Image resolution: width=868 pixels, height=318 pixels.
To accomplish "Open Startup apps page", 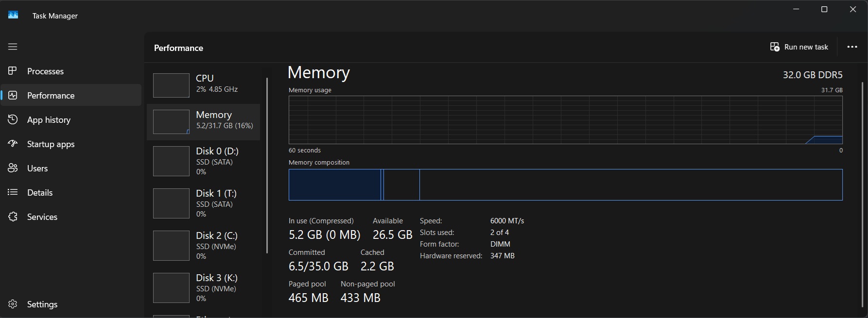I will point(71,144).
